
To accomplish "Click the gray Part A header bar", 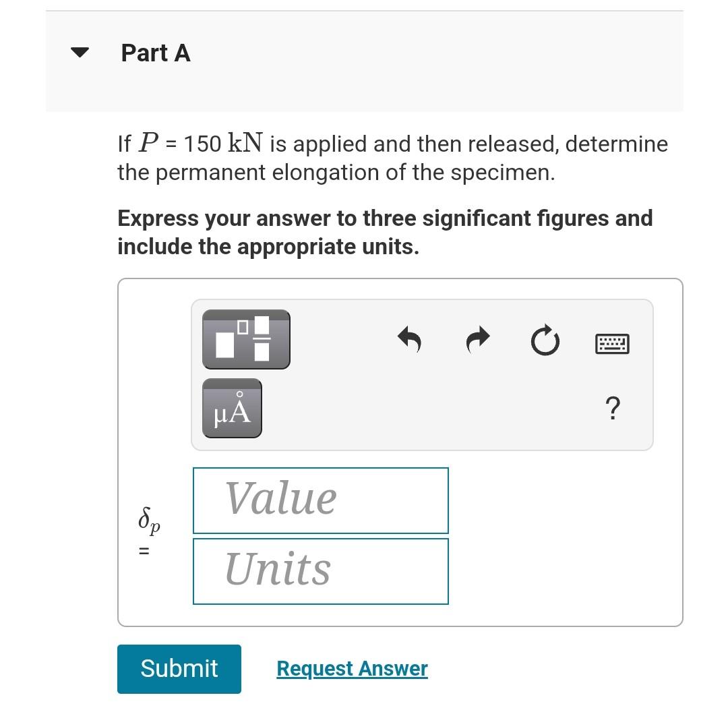I will point(365,61).
